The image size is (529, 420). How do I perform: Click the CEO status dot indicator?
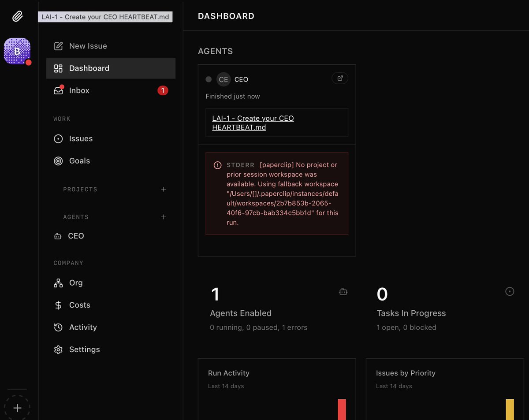click(x=209, y=79)
